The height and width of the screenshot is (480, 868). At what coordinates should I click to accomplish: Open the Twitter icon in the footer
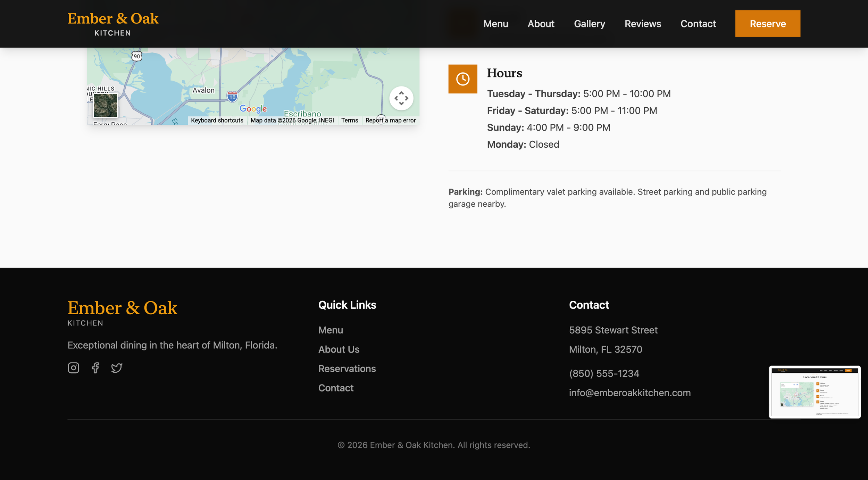117,368
